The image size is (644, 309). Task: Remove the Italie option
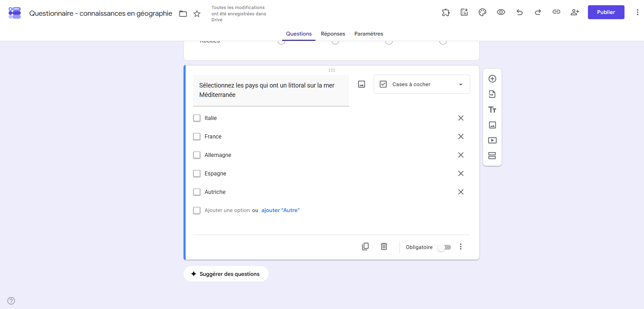pyautogui.click(x=460, y=118)
